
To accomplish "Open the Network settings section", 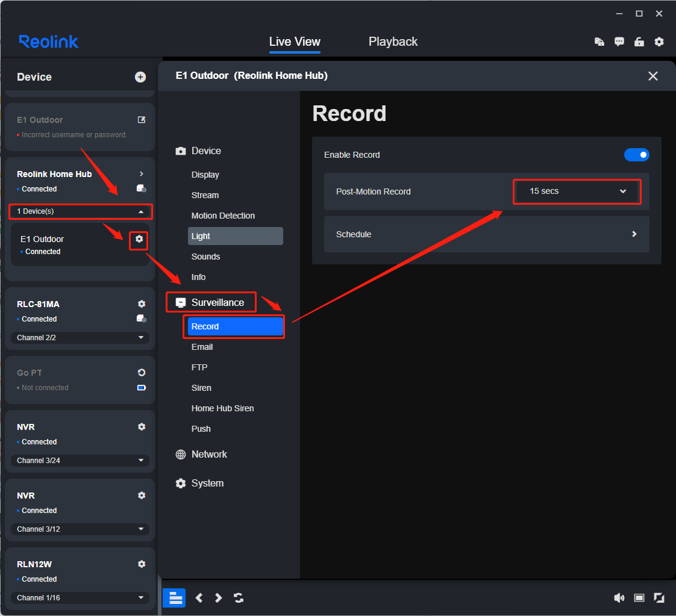I will point(209,454).
